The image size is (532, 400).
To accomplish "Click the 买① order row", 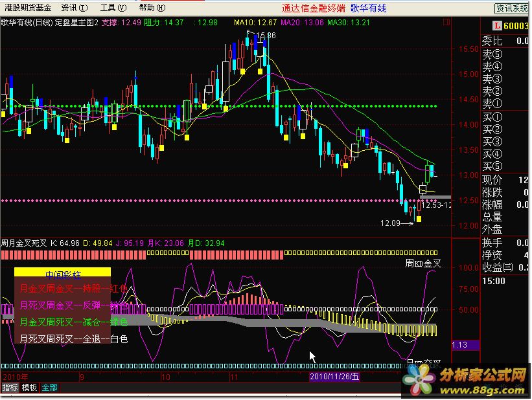I will [505, 117].
